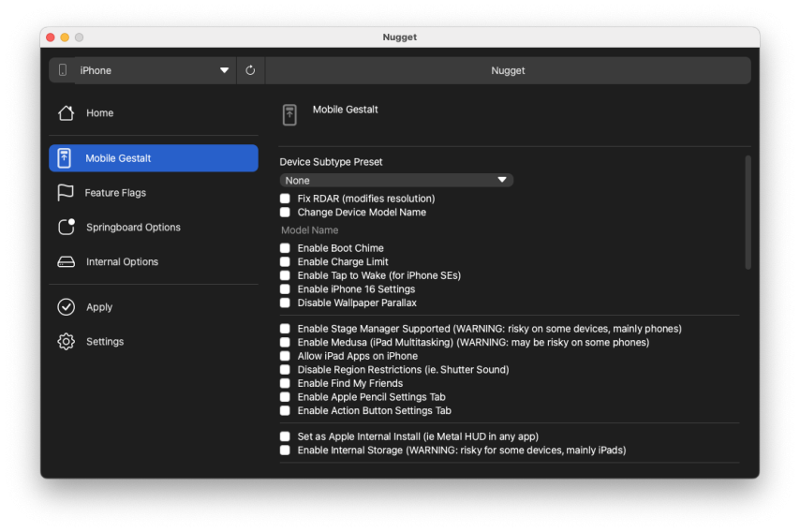This screenshot has height=532, width=800.
Task: Click the Home house icon in sidebar
Action: coord(66,112)
